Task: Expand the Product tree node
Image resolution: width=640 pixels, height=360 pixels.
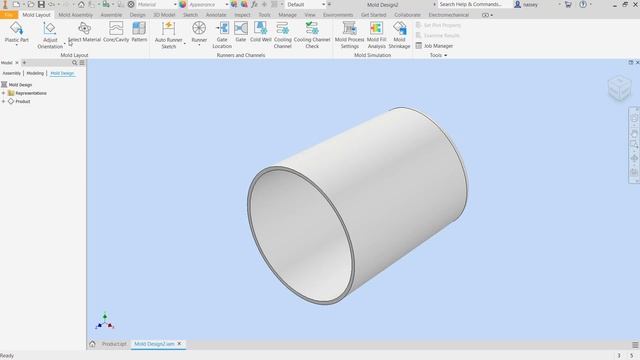Action: [4, 101]
